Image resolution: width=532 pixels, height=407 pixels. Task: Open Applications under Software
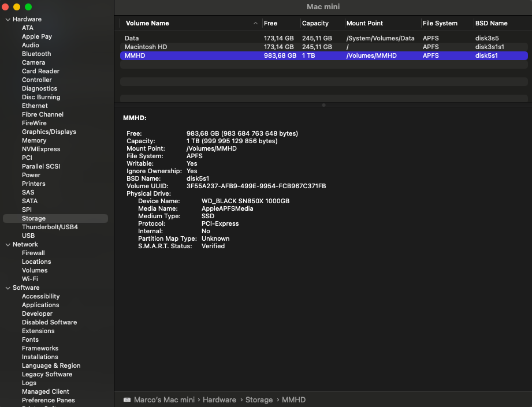pyautogui.click(x=40, y=305)
